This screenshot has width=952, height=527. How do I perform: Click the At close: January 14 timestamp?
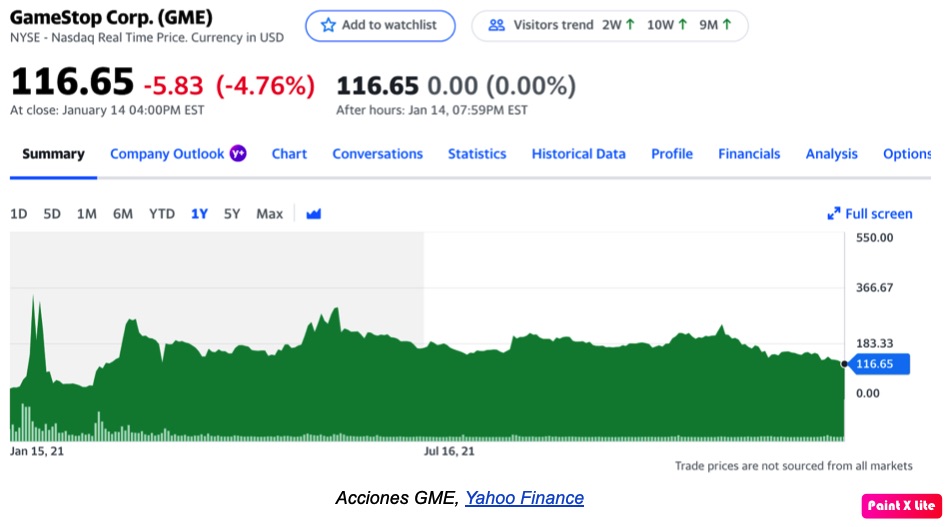point(107,110)
